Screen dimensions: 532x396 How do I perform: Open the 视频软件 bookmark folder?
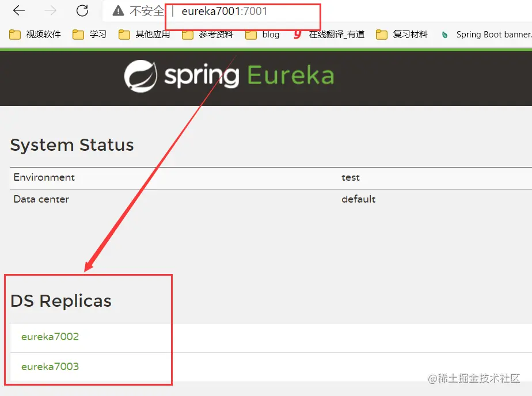point(35,34)
